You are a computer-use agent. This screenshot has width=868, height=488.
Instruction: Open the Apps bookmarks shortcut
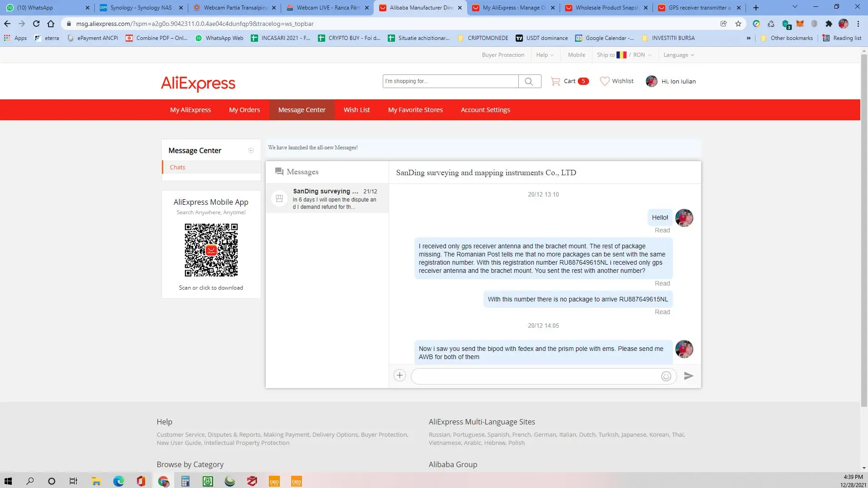pos(15,38)
